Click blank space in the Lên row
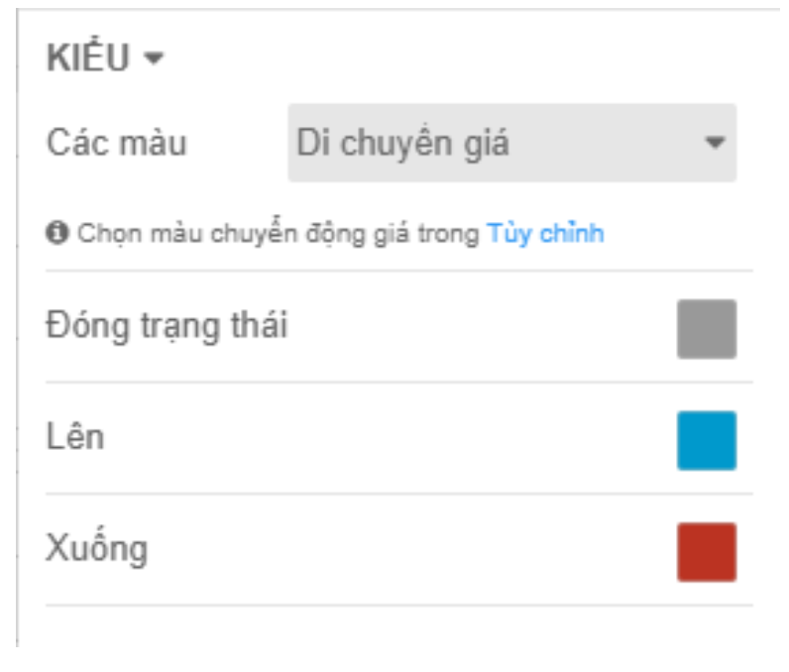789x672 pixels. click(x=396, y=438)
